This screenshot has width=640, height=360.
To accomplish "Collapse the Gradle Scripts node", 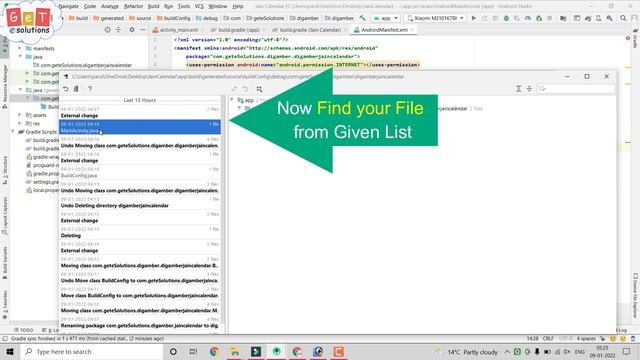I will click(13, 132).
